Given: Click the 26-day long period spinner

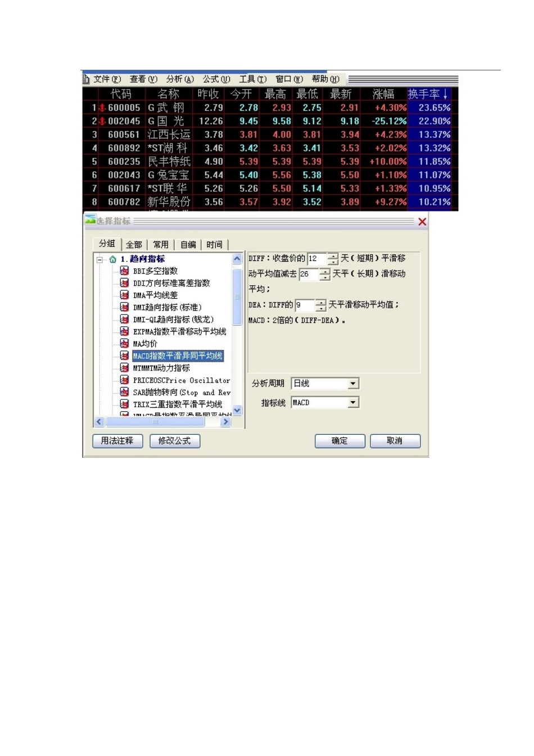Looking at the screenshot, I should pyautogui.click(x=325, y=274).
